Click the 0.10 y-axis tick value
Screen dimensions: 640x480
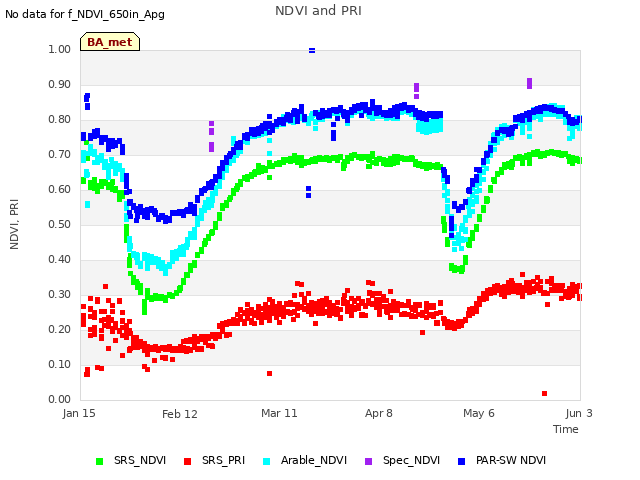tap(60, 364)
